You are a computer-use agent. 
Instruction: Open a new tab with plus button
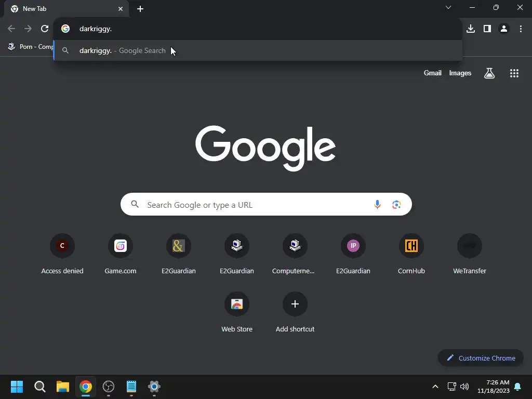point(140,9)
